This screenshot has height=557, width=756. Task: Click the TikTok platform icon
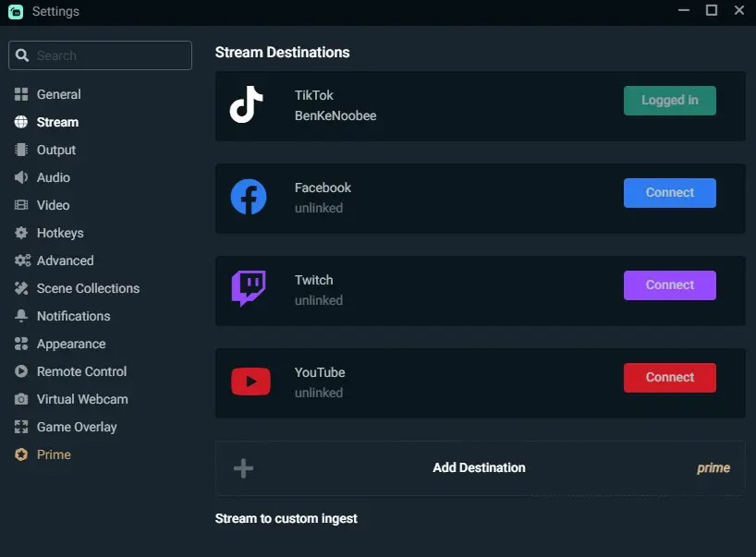click(x=246, y=106)
